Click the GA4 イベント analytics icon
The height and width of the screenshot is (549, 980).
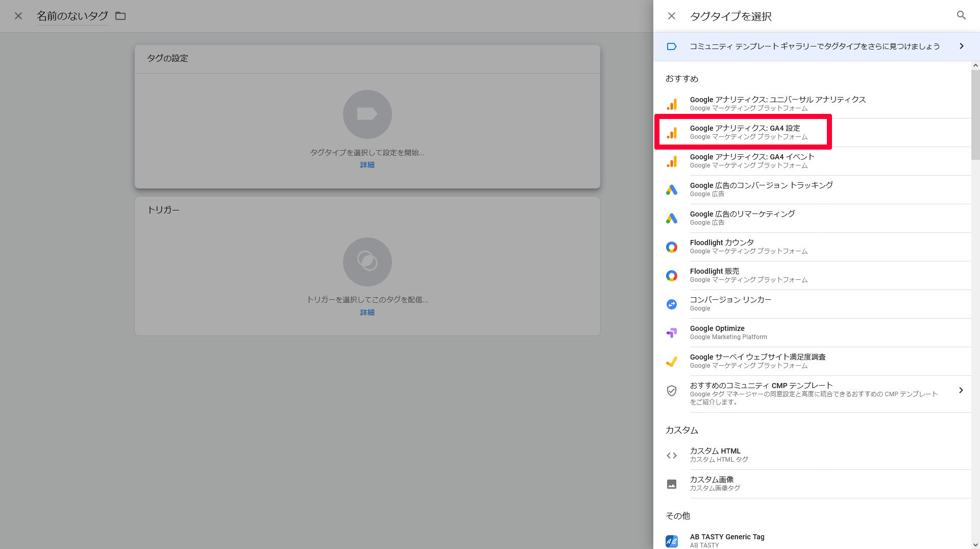pyautogui.click(x=672, y=161)
